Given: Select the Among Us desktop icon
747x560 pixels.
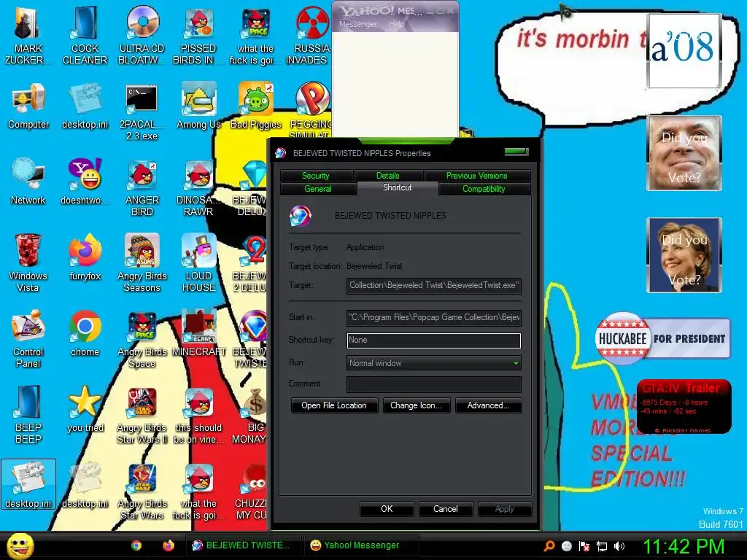Looking at the screenshot, I should (x=198, y=106).
